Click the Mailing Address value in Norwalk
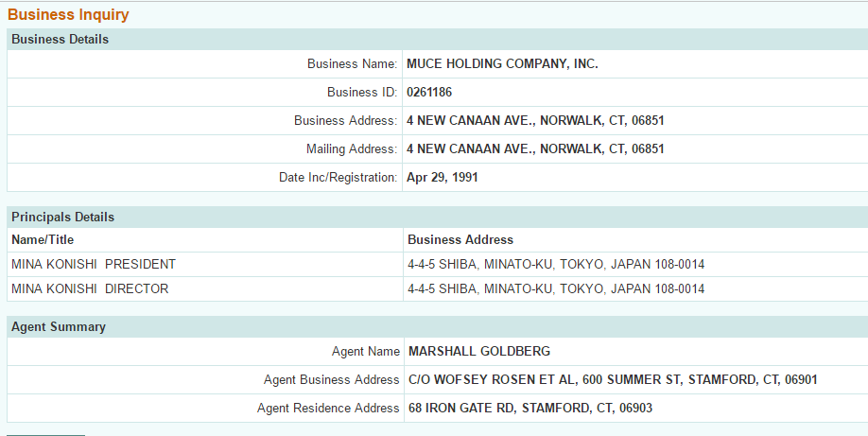868x436 pixels. (535, 149)
